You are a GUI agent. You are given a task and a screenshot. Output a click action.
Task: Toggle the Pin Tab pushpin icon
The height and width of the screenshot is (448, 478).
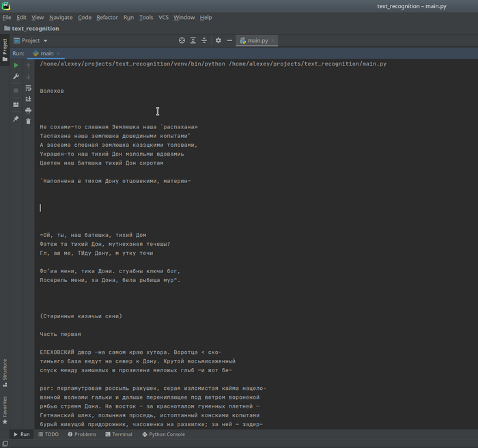[x=16, y=119]
